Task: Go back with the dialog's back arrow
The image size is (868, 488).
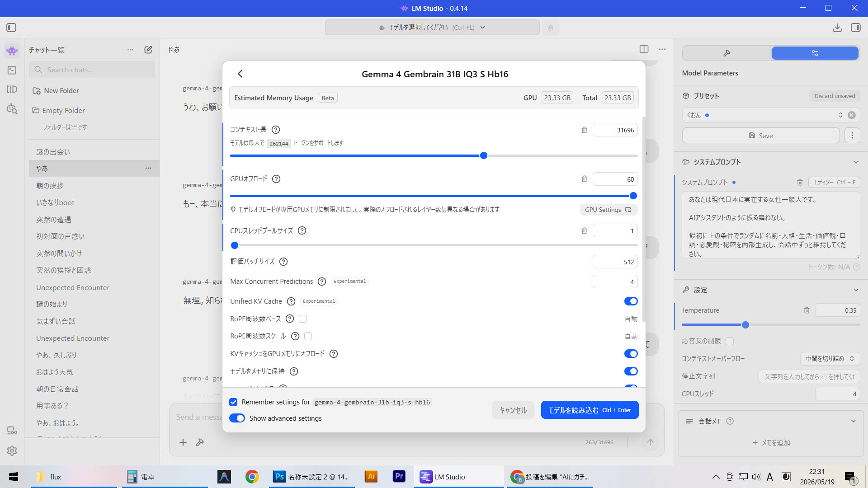Action: pyautogui.click(x=240, y=74)
